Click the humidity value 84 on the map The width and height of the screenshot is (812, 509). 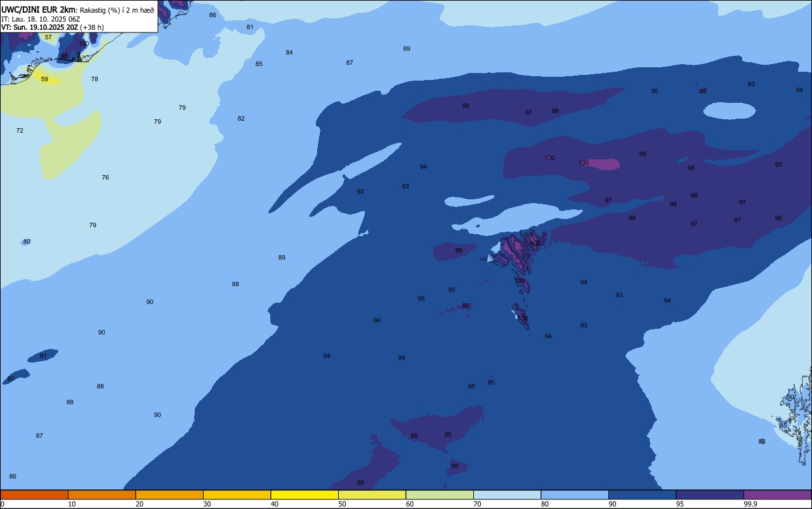289,53
